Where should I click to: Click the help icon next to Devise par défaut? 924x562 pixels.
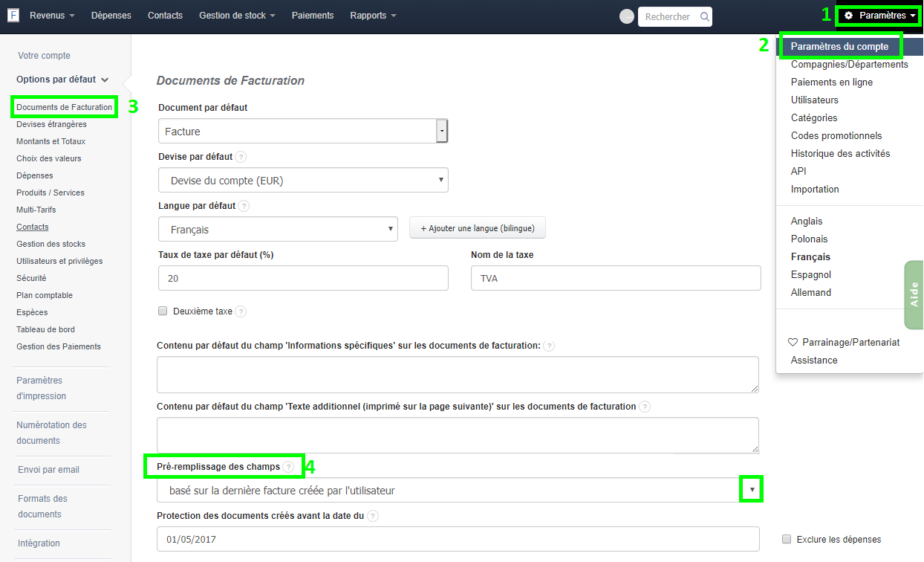click(x=241, y=158)
